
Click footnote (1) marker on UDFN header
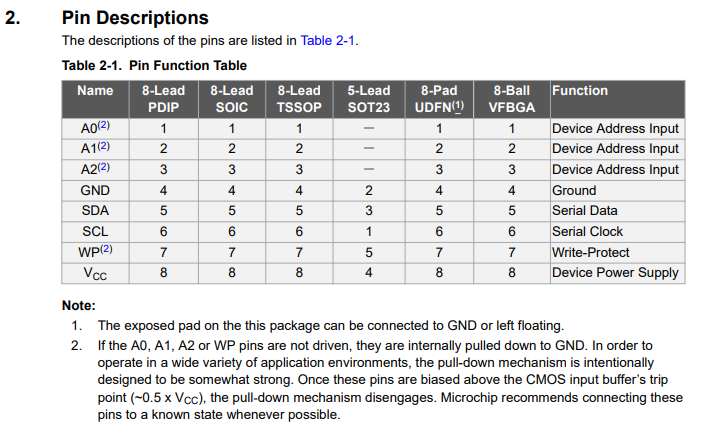(x=458, y=105)
